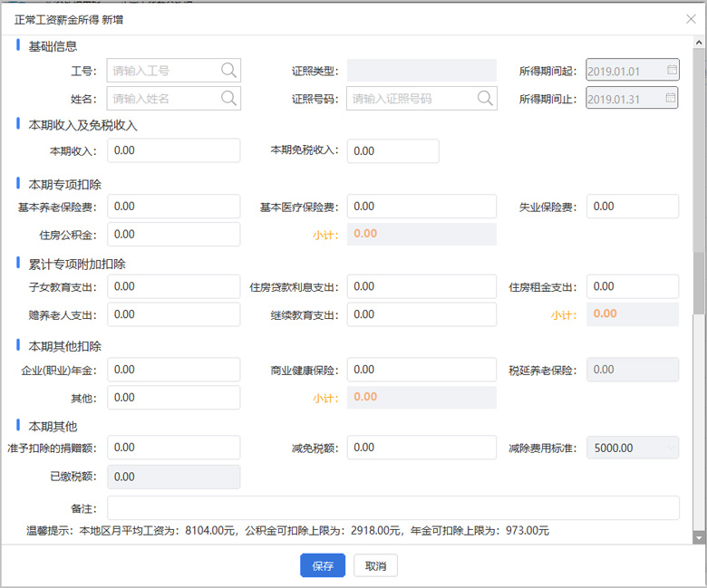The width and height of the screenshot is (707, 588).
Task: Click the search icon in 姓名 field
Action: tap(228, 98)
